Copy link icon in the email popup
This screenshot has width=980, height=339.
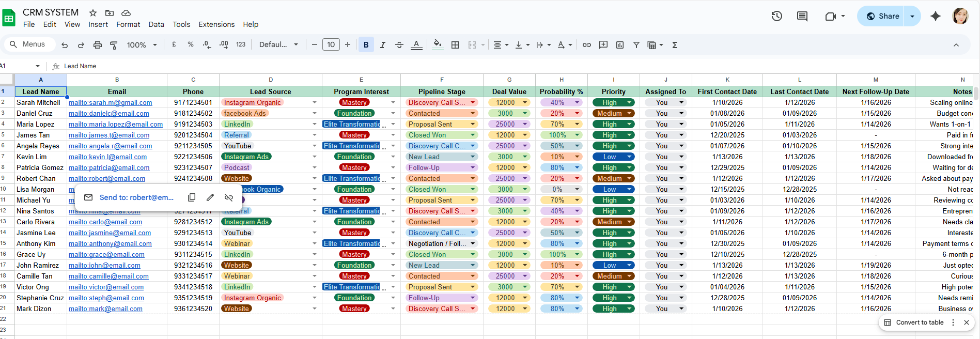pyautogui.click(x=192, y=197)
